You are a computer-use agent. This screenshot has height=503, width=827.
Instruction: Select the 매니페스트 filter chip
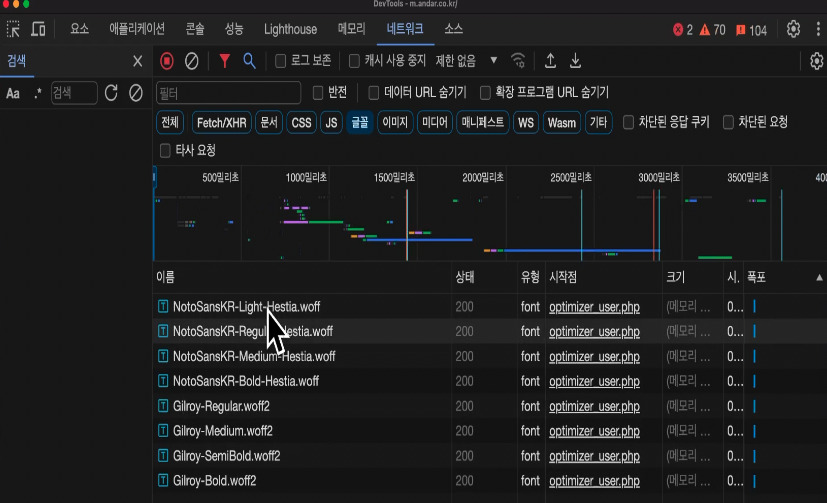click(x=483, y=122)
